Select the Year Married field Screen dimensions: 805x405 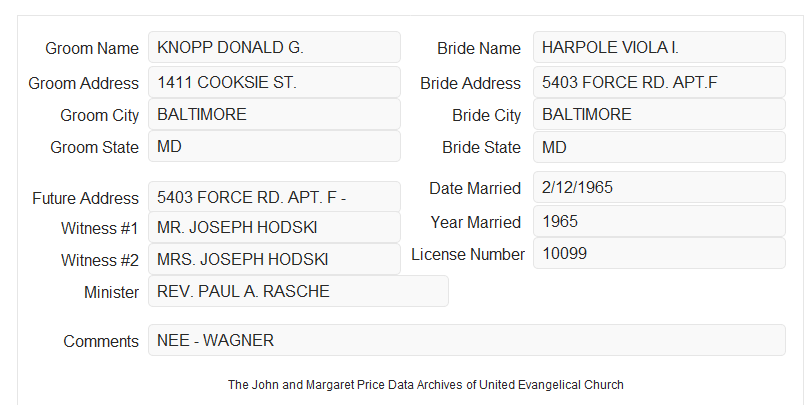pos(659,221)
